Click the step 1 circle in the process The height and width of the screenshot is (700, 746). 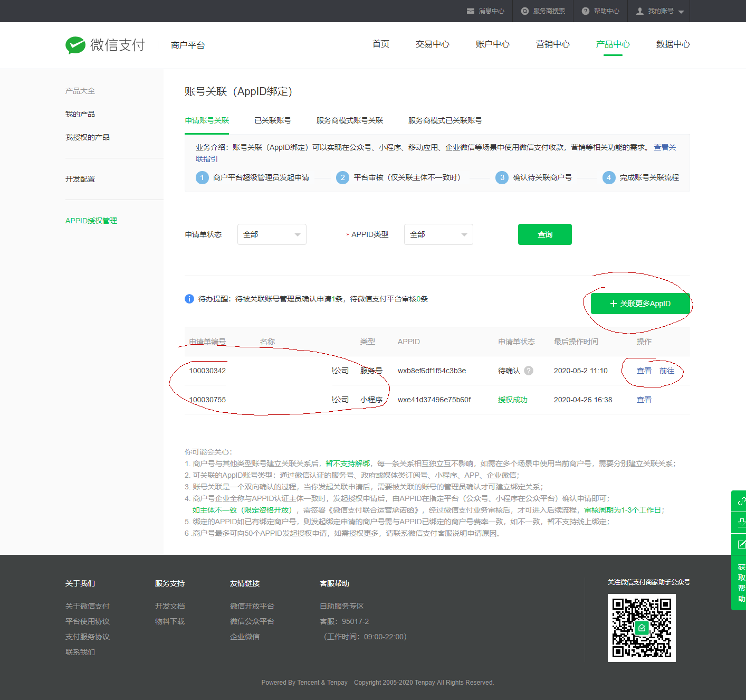pyautogui.click(x=202, y=177)
